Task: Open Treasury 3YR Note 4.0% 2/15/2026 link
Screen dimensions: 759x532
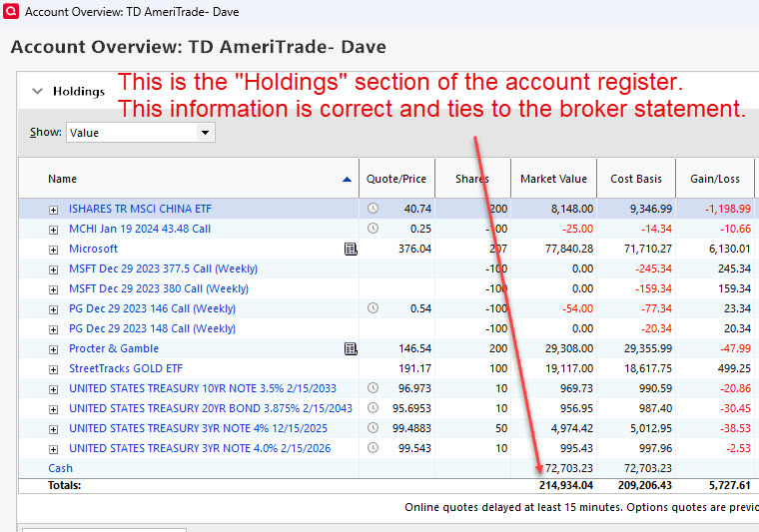Action: pos(200,448)
